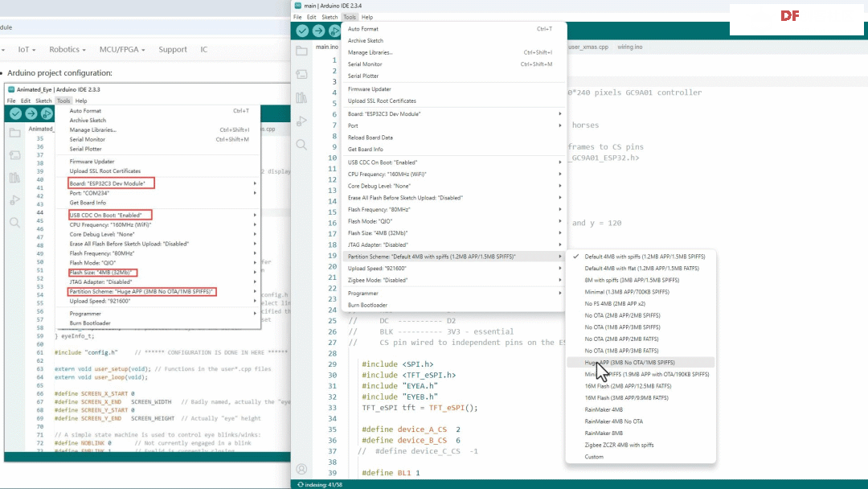Open the Help menu in main window
Screen dimensions: 868x489
pos(367,17)
